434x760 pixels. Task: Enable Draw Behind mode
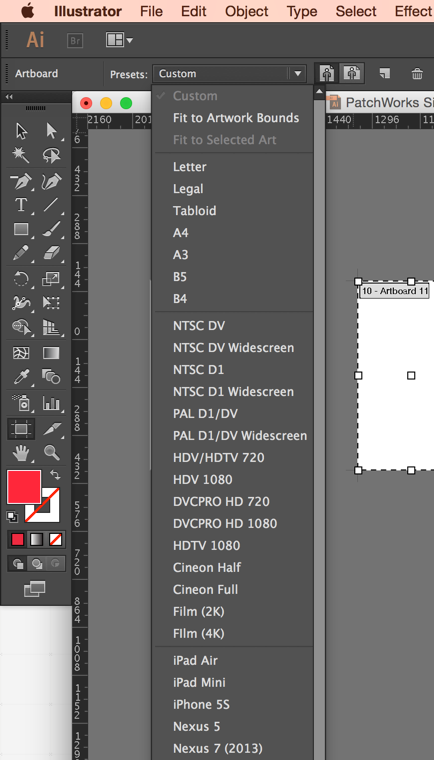[36, 563]
